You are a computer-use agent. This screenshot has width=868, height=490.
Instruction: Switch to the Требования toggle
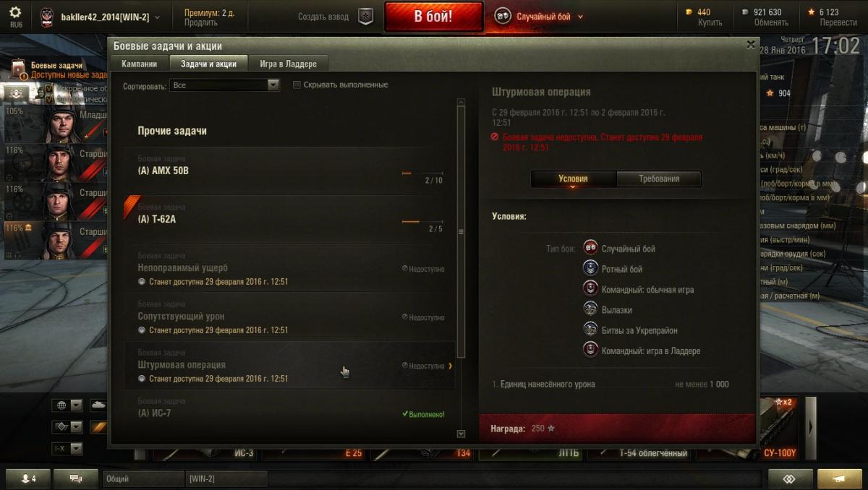pos(659,179)
